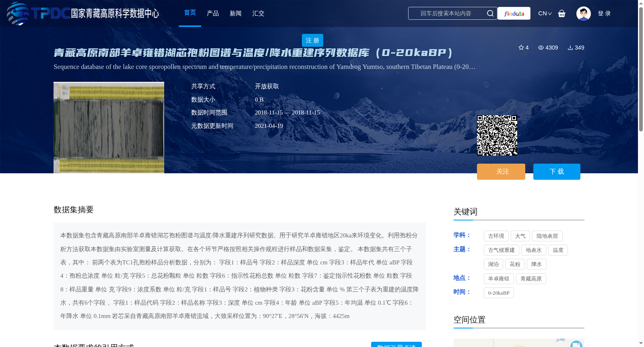The width and height of the screenshot is (644, 347).
Task: Open the TPDC logo home link
Action: click(x=83, y=13)
